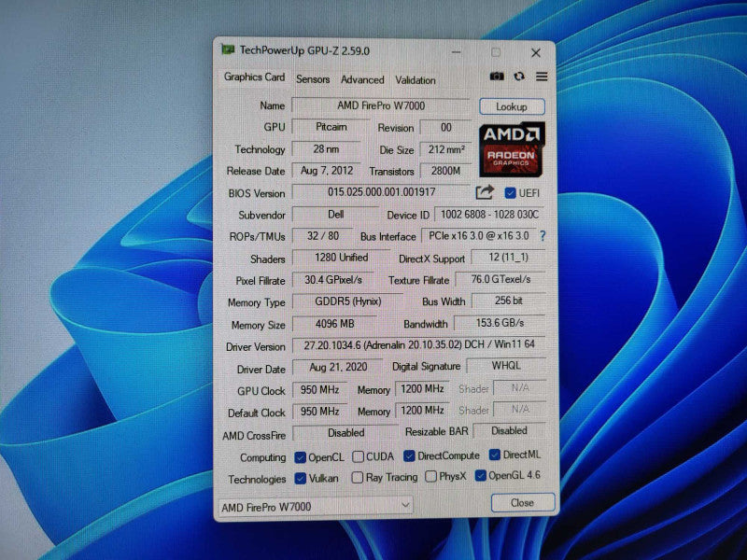The image size is (747, 560).
Task: Switch to the Graphics Card tab
Action: 254,77
